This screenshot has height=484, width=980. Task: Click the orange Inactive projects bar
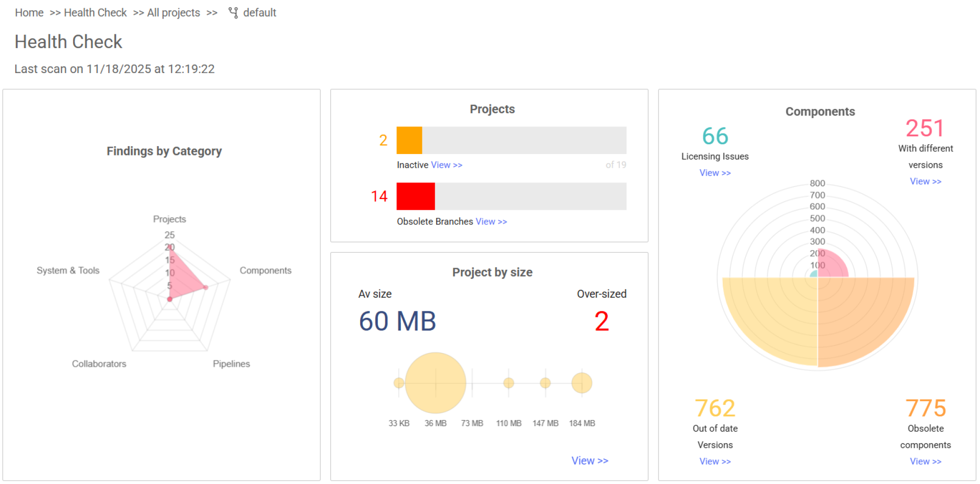(x=409, y=140)
